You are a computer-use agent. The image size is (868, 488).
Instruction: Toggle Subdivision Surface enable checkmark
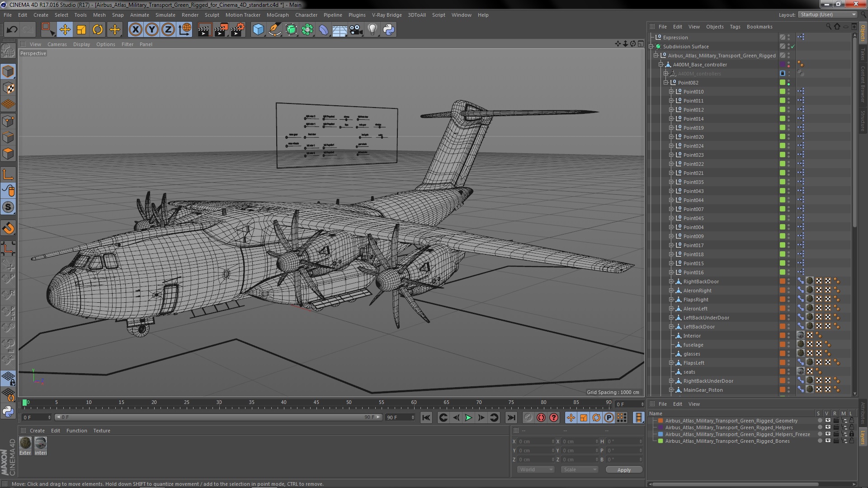[x=793, y=47]
